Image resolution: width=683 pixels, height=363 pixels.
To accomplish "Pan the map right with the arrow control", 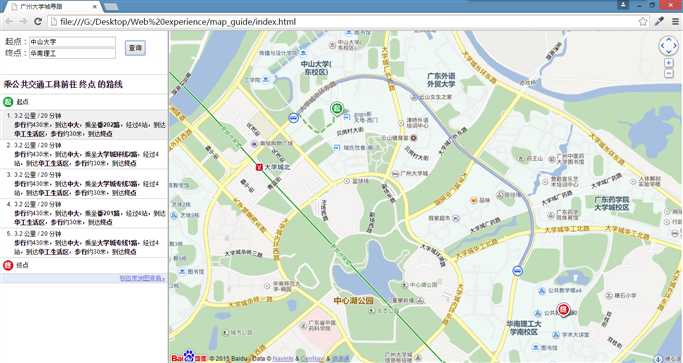I will pyautogui.click(x=675, y=46).
